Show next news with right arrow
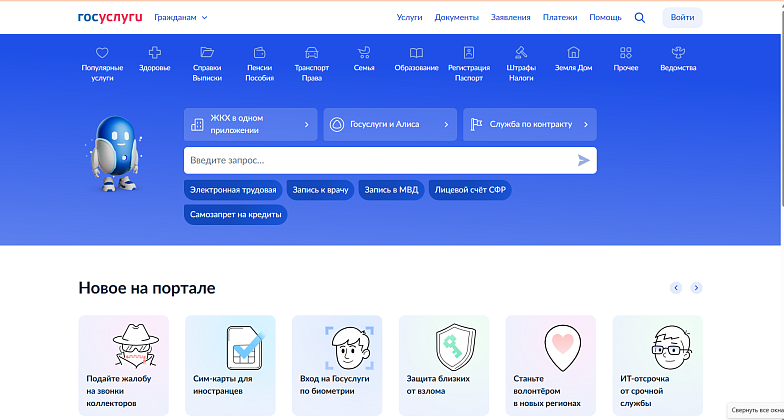The width and height of the screenshot is (784, 420). coord(697,288)
